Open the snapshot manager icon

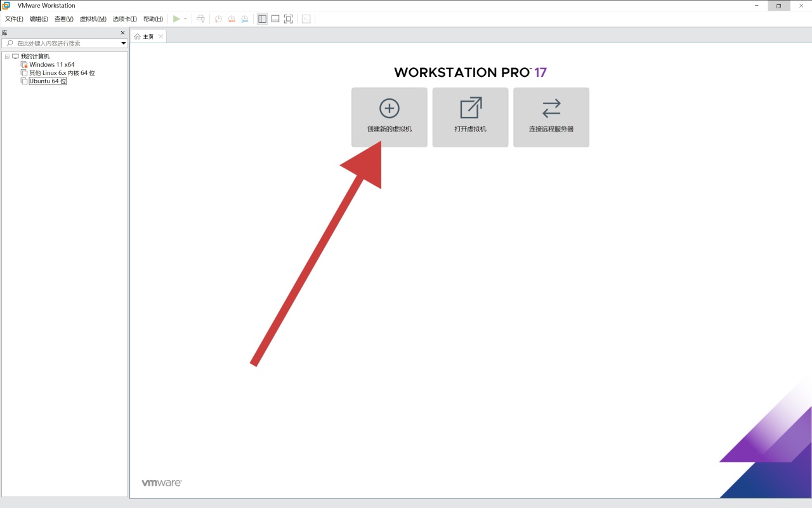coord(244,19)
